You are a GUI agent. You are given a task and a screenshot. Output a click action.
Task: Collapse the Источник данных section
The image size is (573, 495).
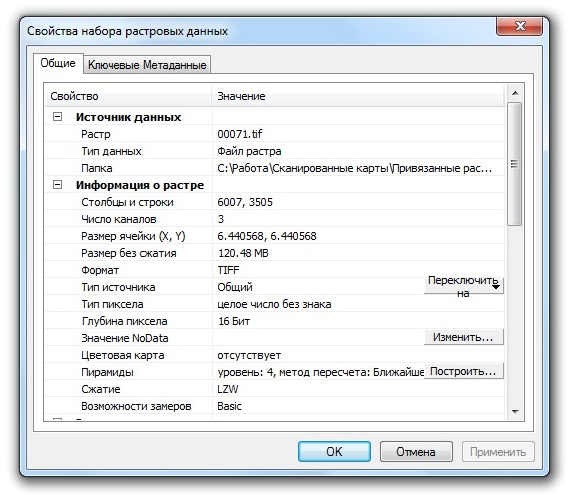(57, 117)
